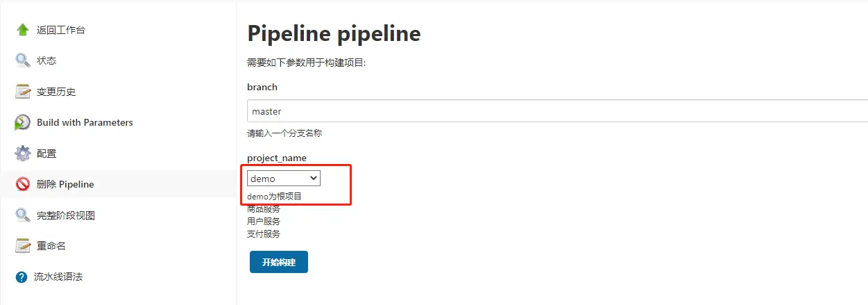The width and height of the screenshot is (868, 305).
Task: Pick the 用户服务 option
Action: click(264, 222)
